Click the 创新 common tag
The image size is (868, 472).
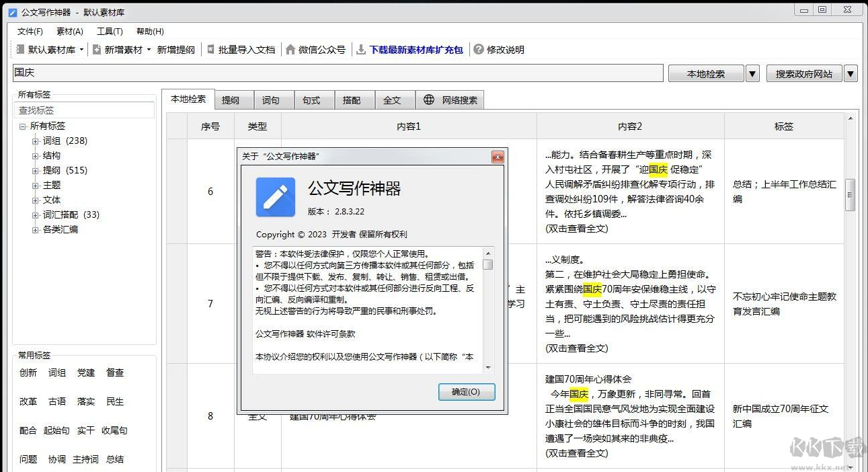tap(28, 372)
